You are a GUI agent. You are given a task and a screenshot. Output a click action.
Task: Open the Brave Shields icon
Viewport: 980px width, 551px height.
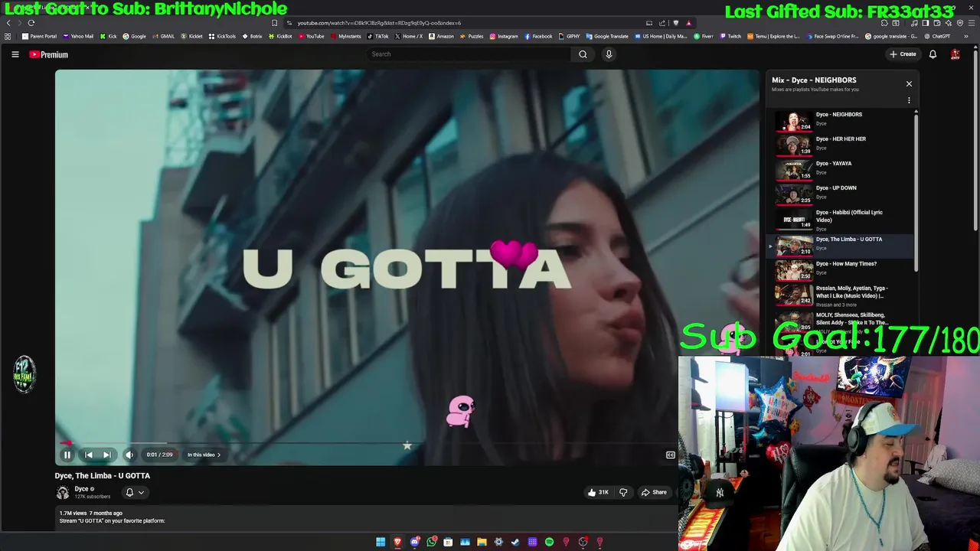coord(675,23)
